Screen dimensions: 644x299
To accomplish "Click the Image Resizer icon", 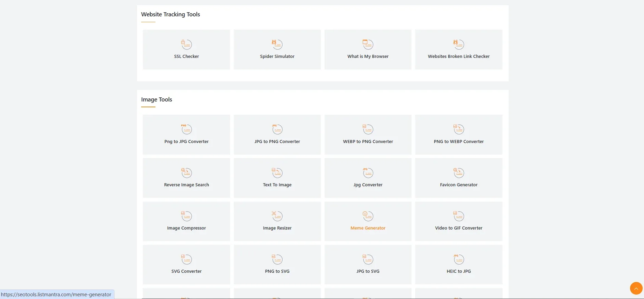I will coord(277,216).
